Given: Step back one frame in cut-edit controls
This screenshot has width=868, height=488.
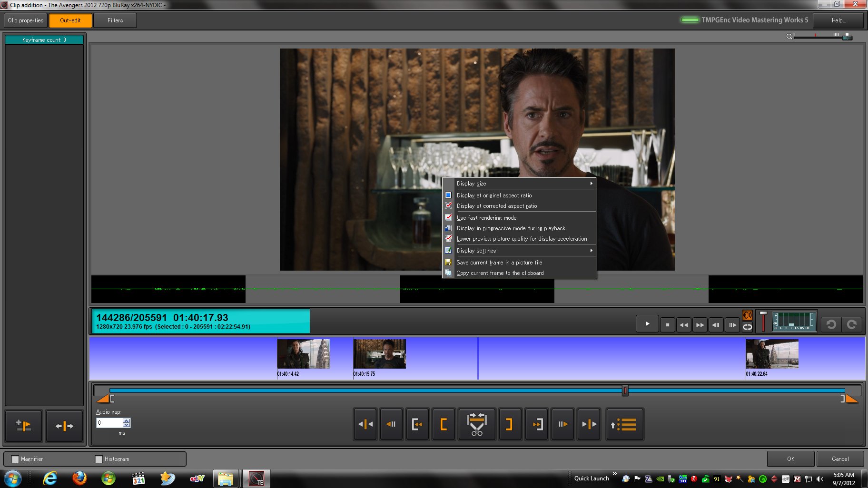Looking at the screenshot, I should [391, 424].
